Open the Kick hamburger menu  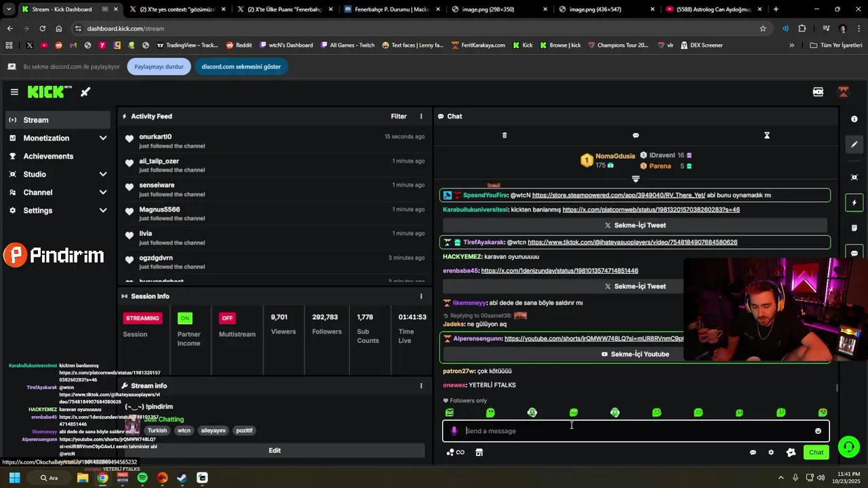click(14, 92)
